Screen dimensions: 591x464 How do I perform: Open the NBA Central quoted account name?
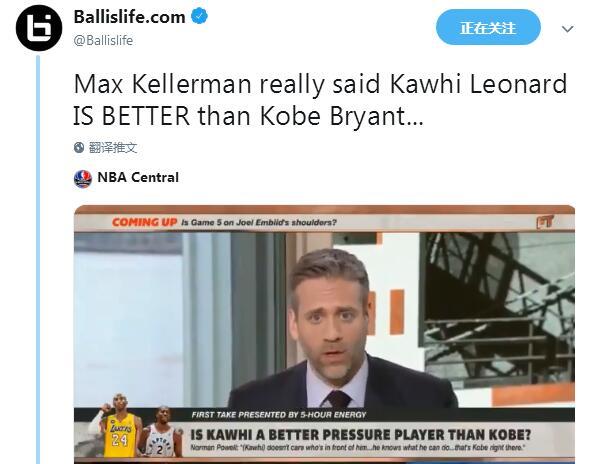click(x=138, y=178)
